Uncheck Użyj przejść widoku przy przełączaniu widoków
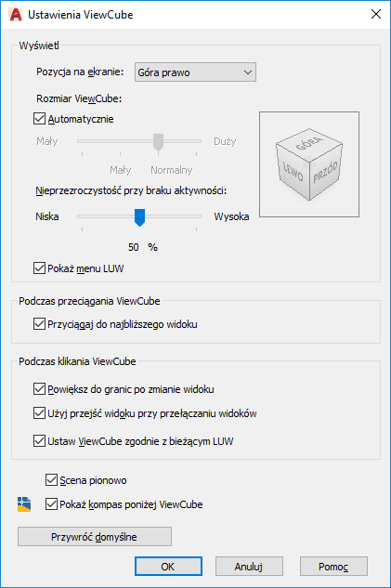This screenshot has width=391, height=588. [x=39, y=412]
